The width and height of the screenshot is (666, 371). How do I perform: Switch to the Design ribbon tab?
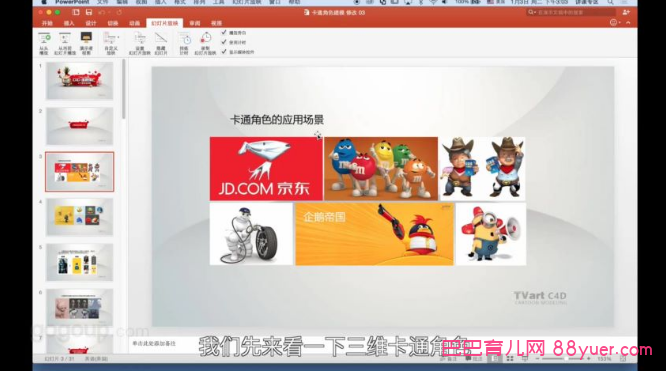pos(90,23)
